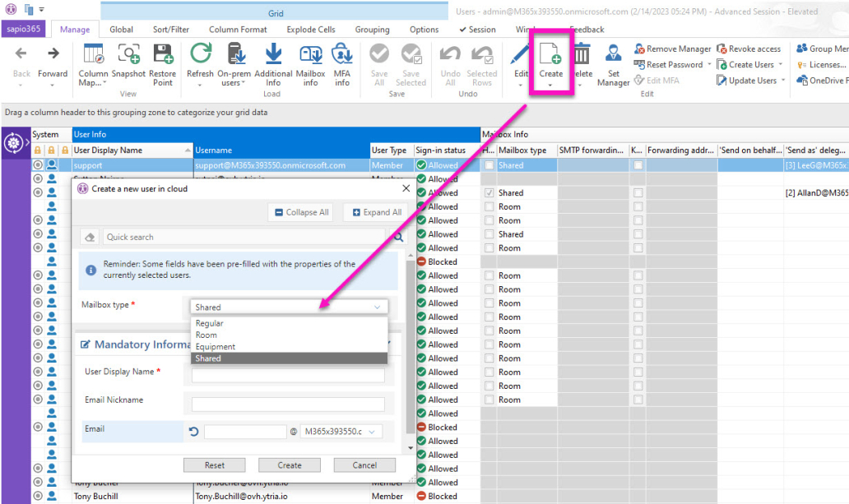This screenshot has height=504, width=849.
Task: Open the Grouping tab
Action: (x=372, y=30)
